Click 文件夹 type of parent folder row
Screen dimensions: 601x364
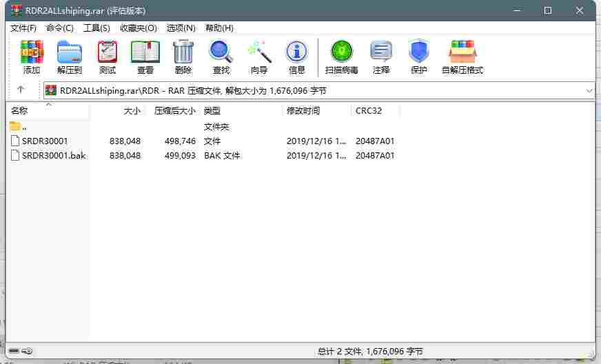pos(216,127)
